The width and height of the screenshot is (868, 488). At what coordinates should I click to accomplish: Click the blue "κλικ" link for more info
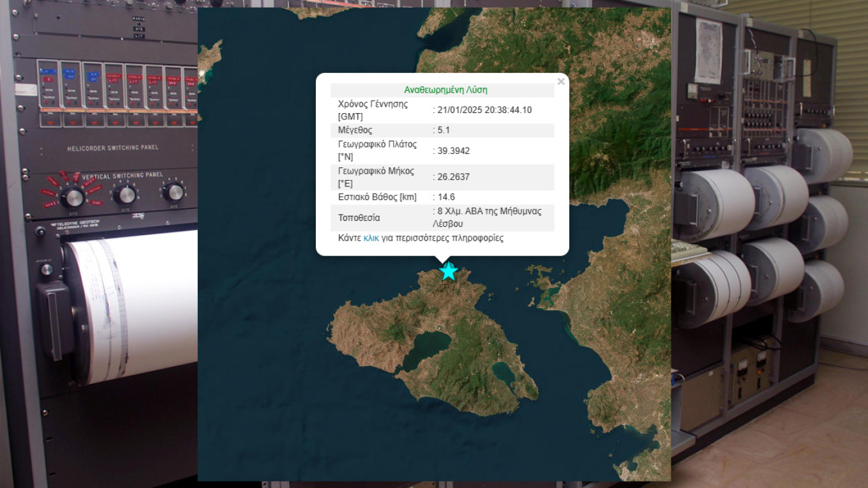point(371,238)
